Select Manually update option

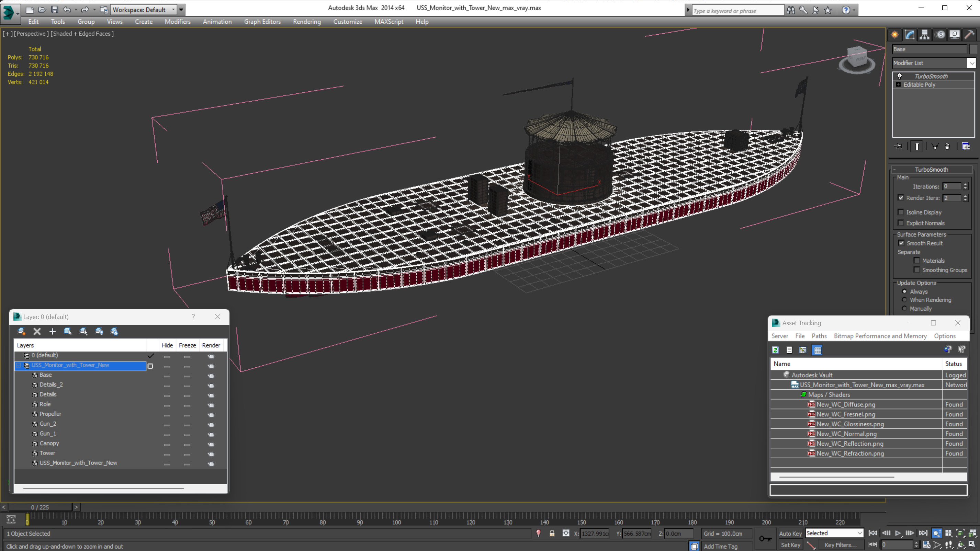[905, 308]
